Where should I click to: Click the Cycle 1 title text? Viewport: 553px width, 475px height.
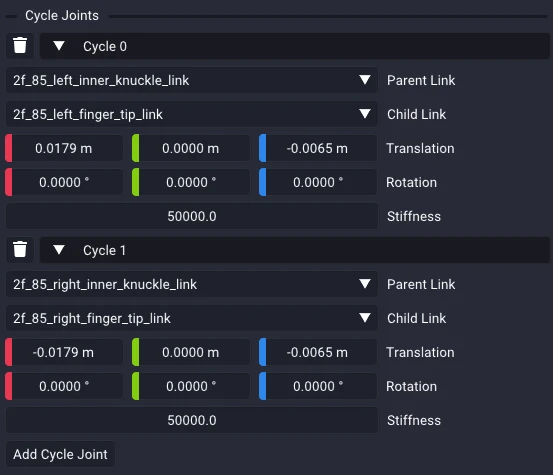(x=104, y=250)
